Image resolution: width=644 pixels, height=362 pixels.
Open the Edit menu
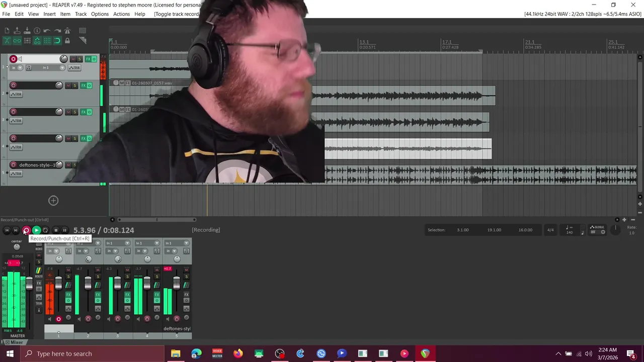[19, 14]
